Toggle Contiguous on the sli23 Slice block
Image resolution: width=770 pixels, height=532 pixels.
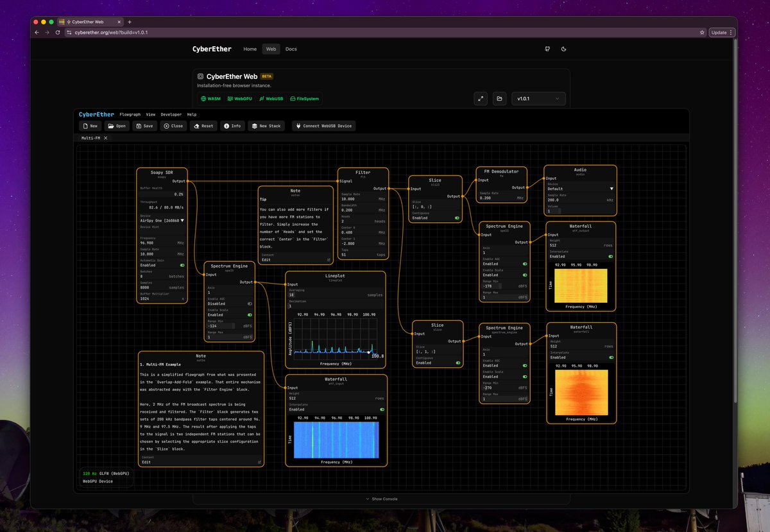click(x=457, y=218)
